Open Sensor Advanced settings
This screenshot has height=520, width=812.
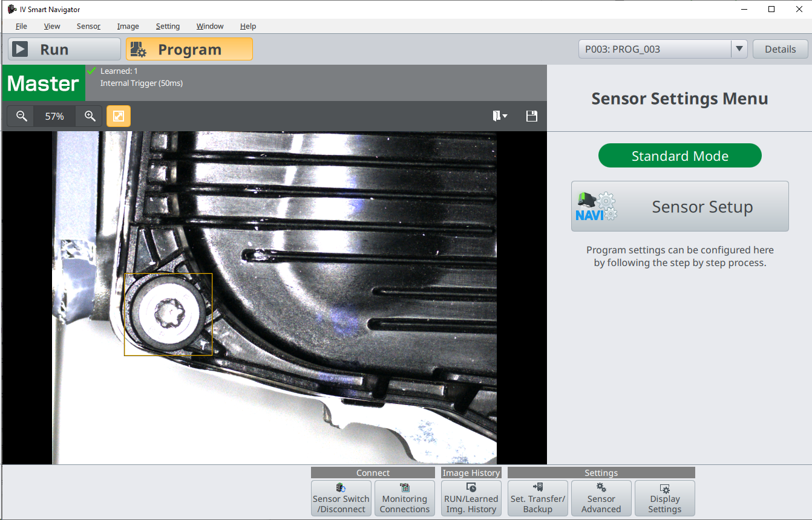(601, 498)
